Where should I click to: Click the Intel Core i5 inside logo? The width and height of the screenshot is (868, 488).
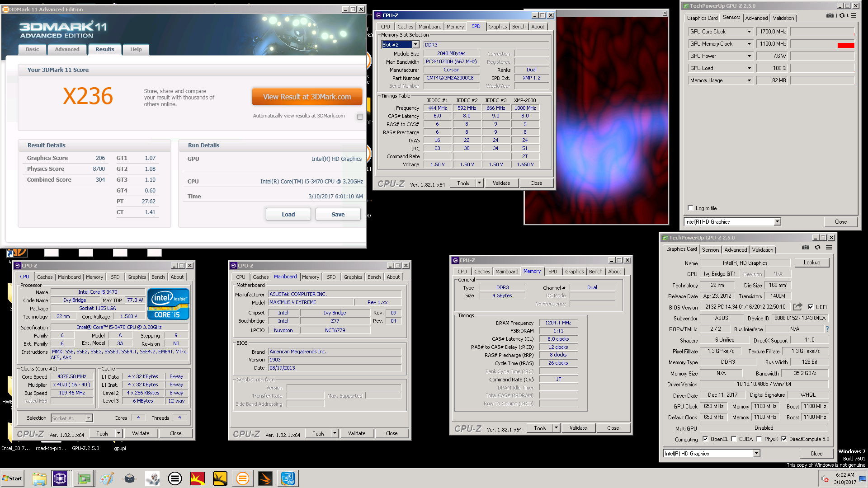pyautogui.click(x=168, y=304)
